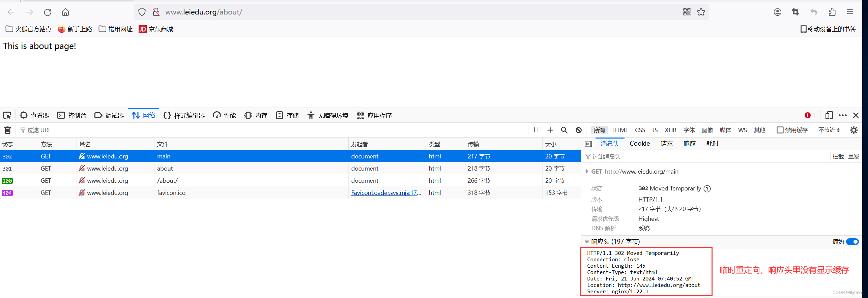Open request blocking panel icon

[579, 130]
